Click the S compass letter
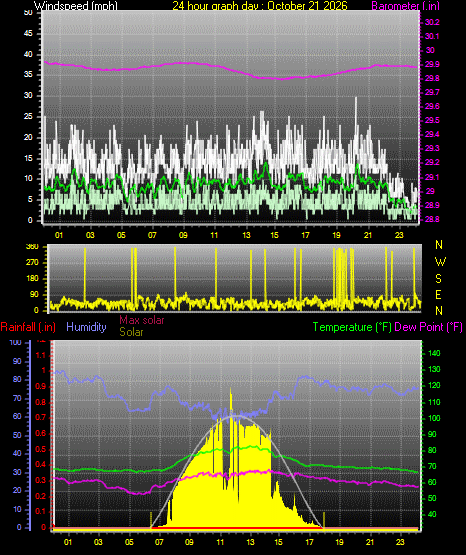The height and width of the screenshot is (555, 466). point(438,279)
